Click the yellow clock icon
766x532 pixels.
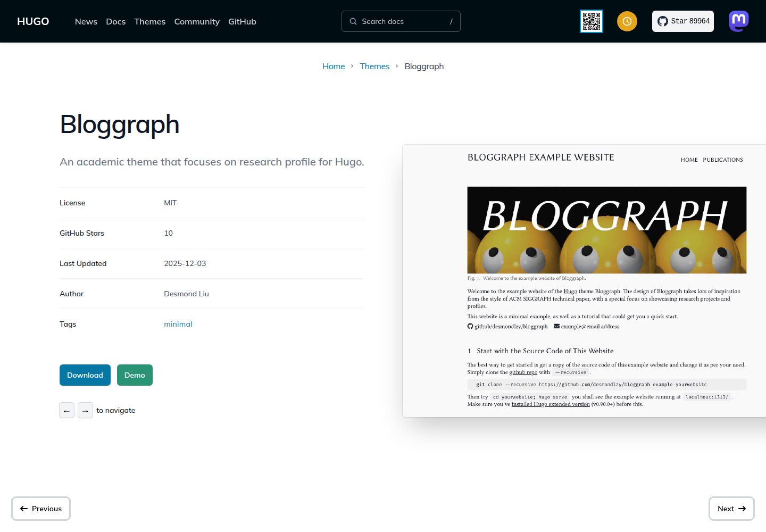click(627, 21)
